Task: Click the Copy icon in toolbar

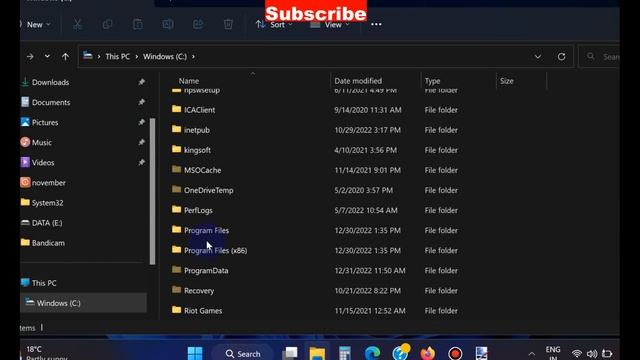Action: tap(107, 24)
